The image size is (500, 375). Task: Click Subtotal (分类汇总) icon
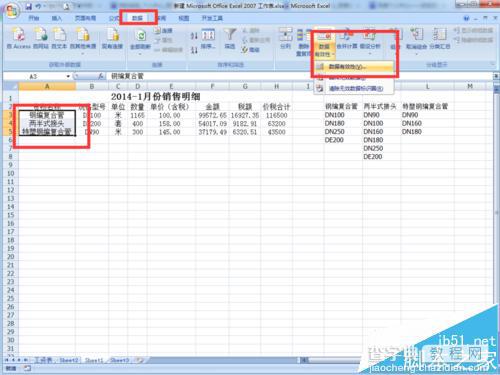[440, 35]
